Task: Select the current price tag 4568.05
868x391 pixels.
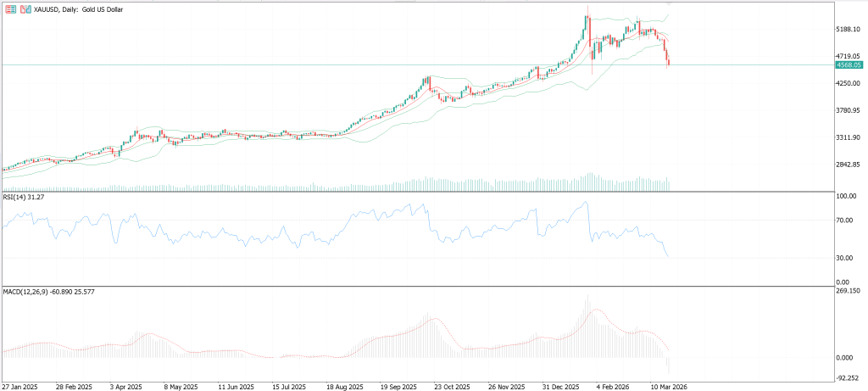Action: [x=849, y=64]
